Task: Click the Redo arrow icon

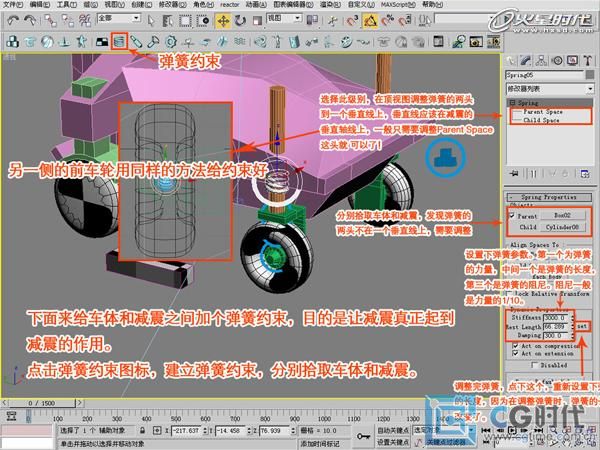Action: click(x=30, y=20)
